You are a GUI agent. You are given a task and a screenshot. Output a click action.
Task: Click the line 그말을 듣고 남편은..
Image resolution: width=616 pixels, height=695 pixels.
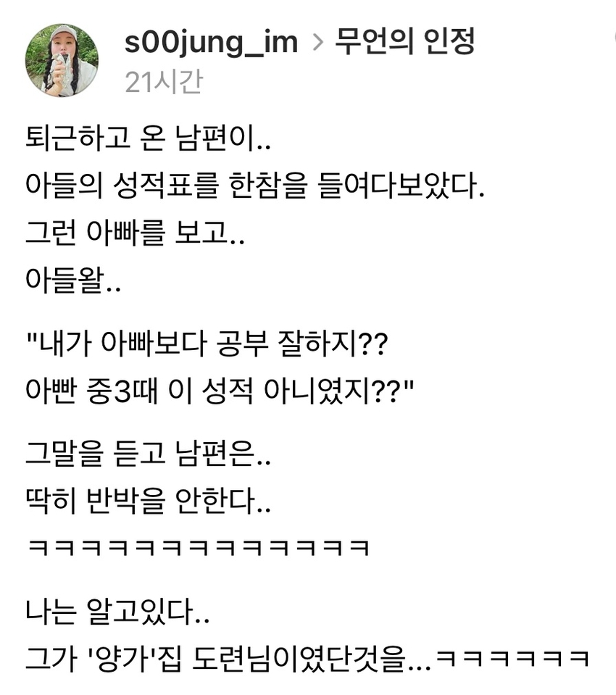148,454
